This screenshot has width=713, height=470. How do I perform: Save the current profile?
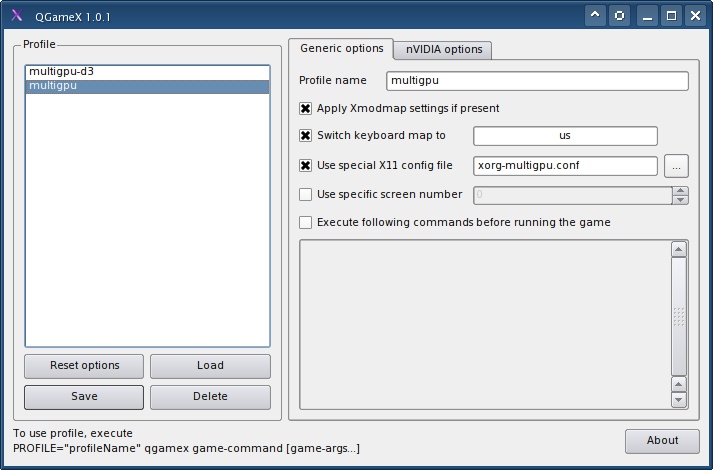click(84, 397)
